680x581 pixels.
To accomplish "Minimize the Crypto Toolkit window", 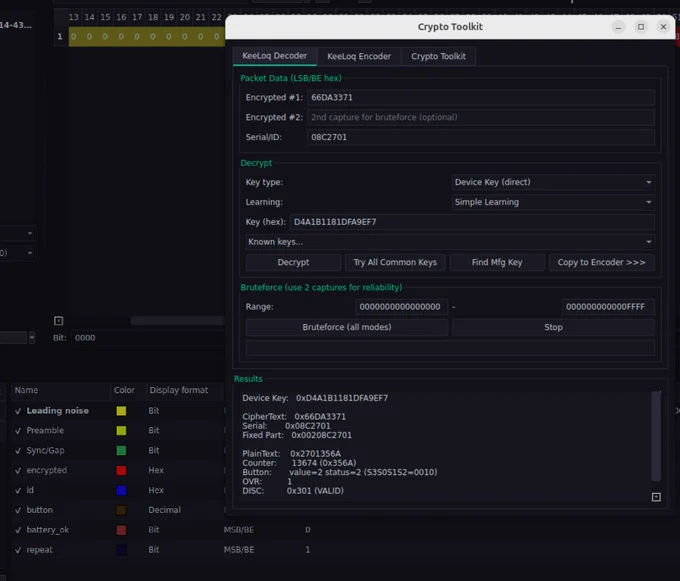I will point(618,27).
